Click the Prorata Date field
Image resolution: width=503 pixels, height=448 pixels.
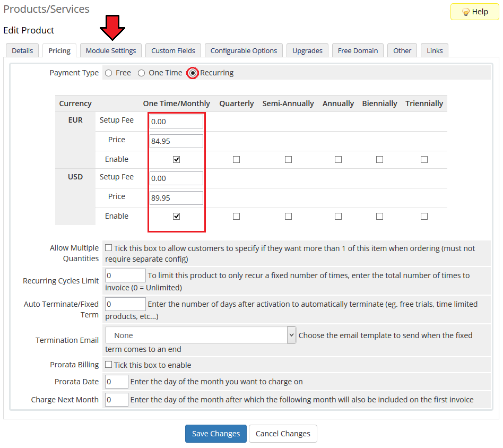tap(117, 382)
